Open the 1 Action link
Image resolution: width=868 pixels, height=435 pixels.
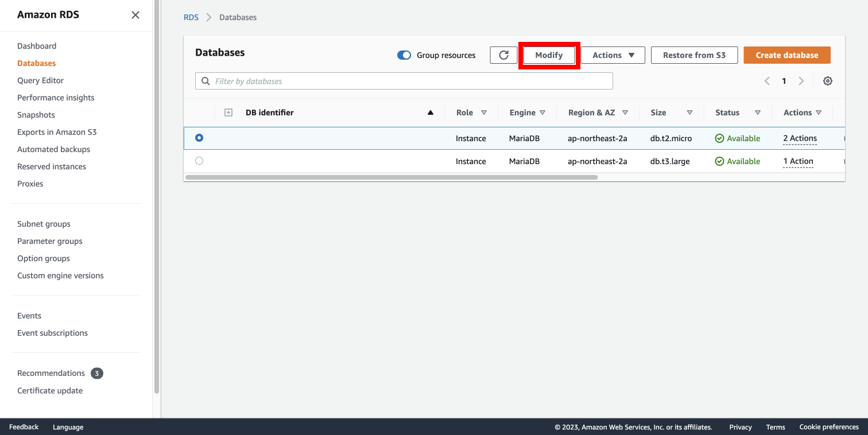(798, 161)
